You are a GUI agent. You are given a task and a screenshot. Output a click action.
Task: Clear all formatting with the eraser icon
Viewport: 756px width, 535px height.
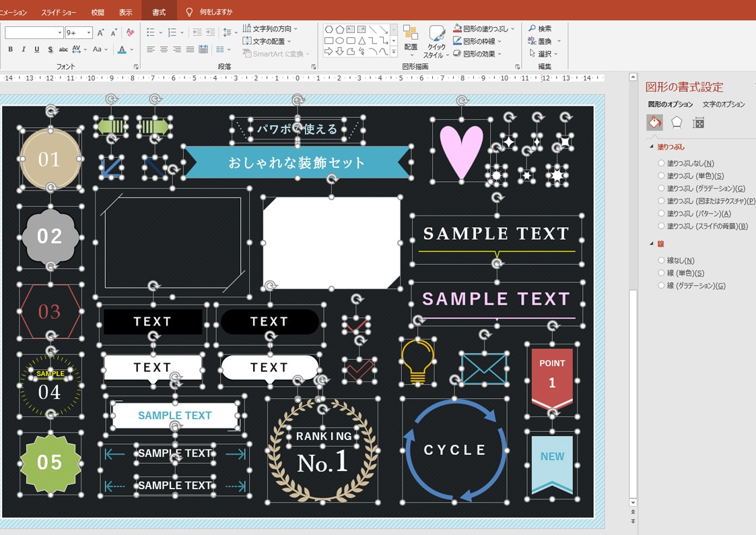tap(130, 33)
